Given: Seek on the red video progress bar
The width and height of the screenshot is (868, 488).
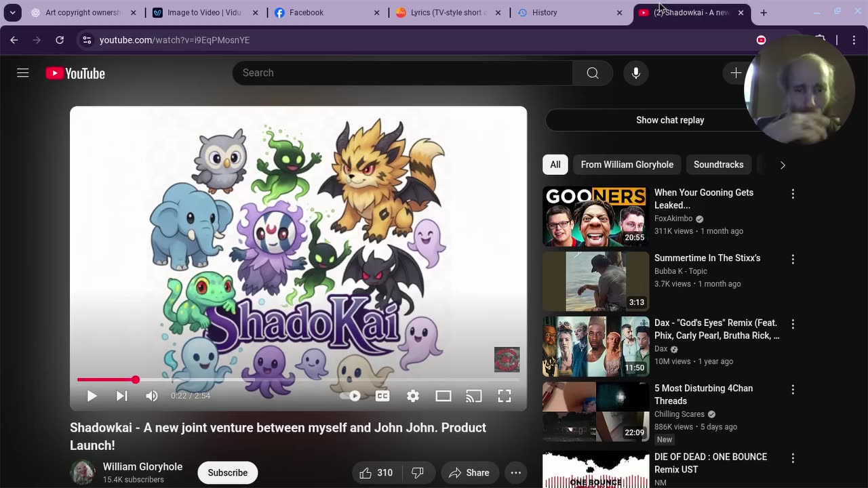Looking at the screenshot, I should [x=298, y=380].
